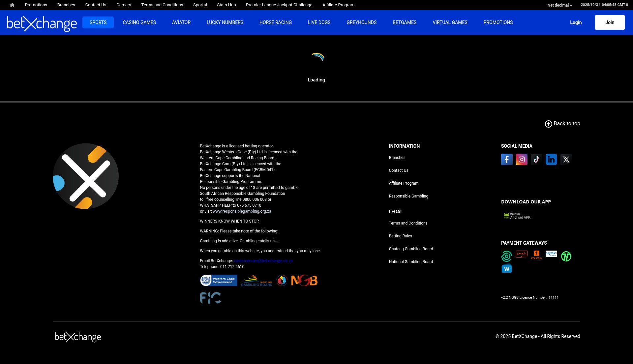This screenshot has width=633, height=364.
Task: Click the small betXchange footer logo
Action: [78, 337]
